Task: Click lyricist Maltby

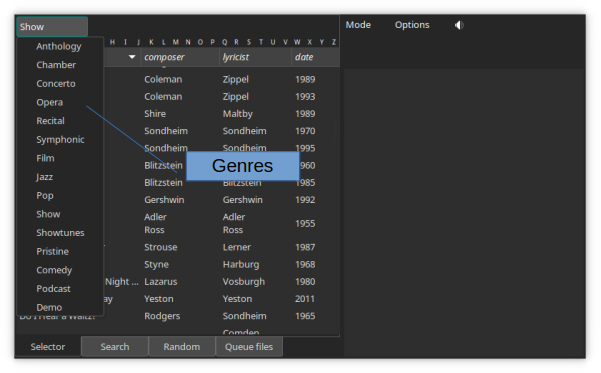Action: click(238, 114)
